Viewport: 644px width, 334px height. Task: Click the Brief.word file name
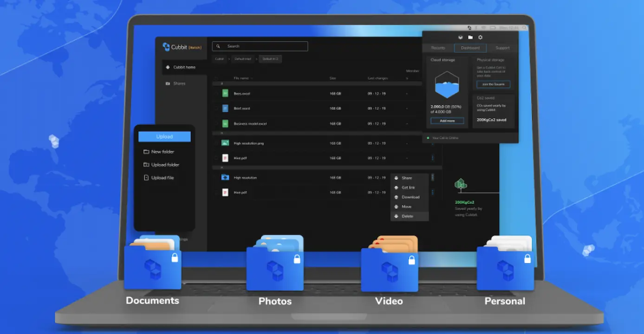tap(241, 108)
